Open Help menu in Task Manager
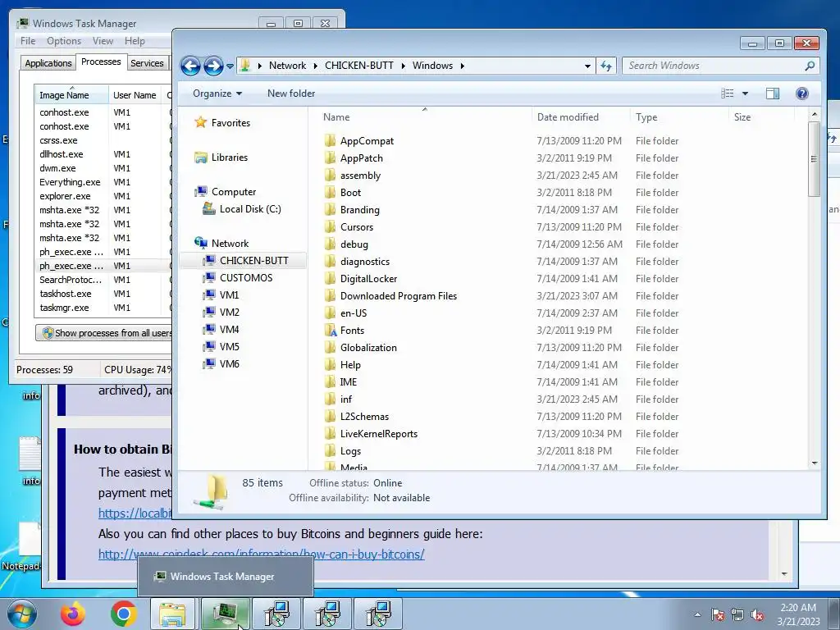 135,41
